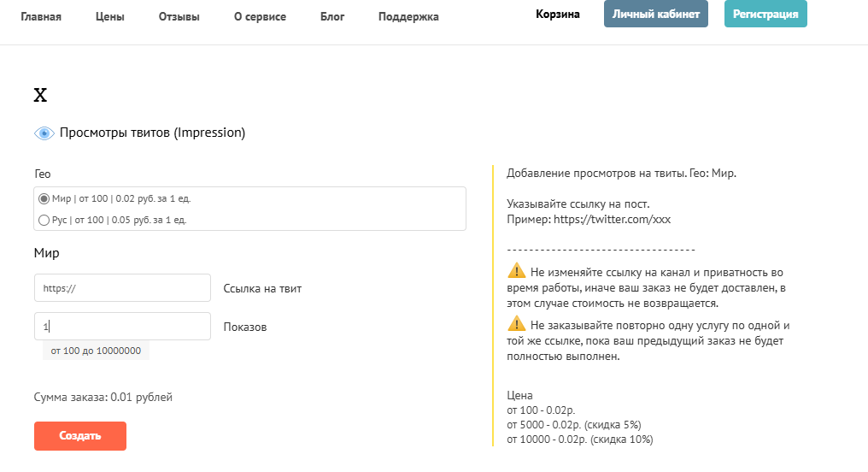This screenshot has height=472, width=868.
Task: Open the Главная menu item
Action: [41, 16]
